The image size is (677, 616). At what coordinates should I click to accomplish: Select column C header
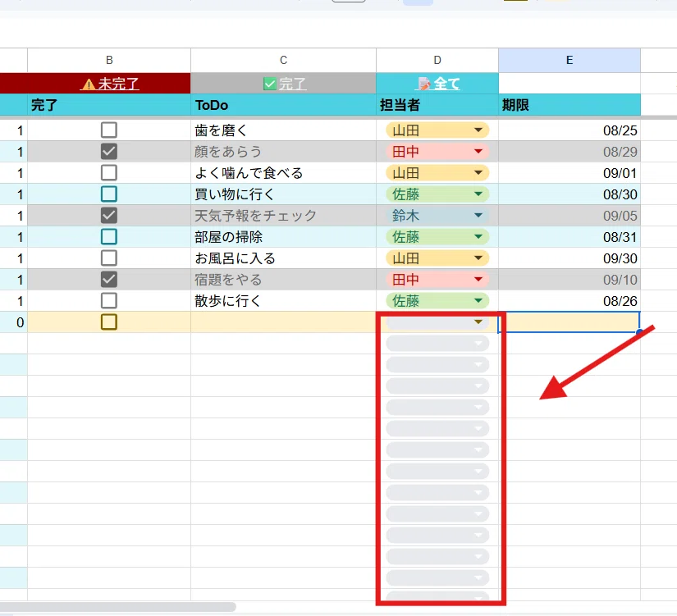point(283,60)
